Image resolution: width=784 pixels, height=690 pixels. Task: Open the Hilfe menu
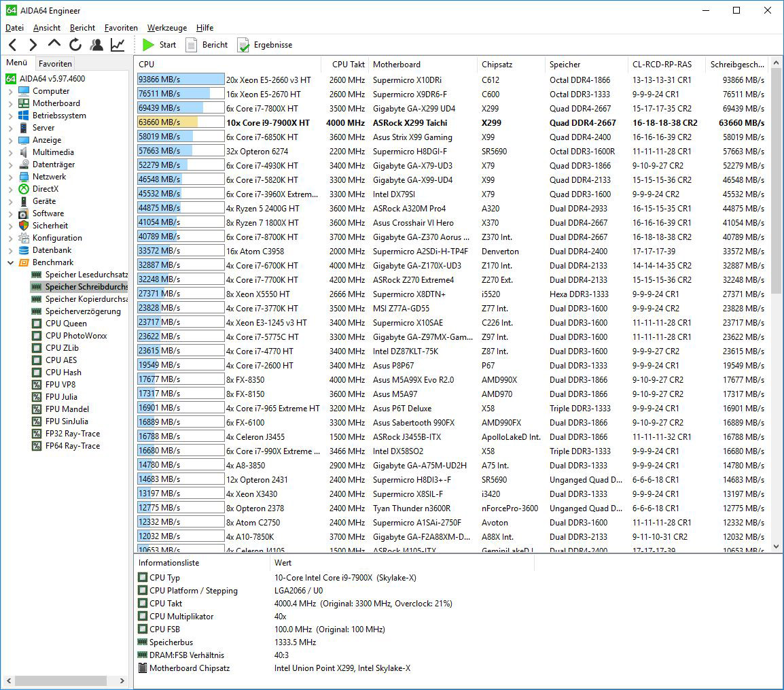(x=205, y=28)
